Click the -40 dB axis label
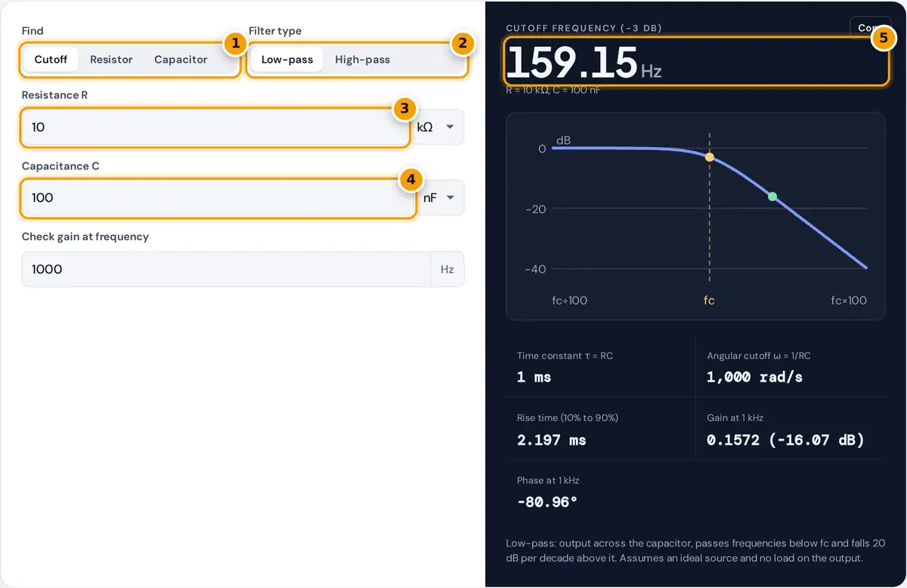 click(536, 269)
